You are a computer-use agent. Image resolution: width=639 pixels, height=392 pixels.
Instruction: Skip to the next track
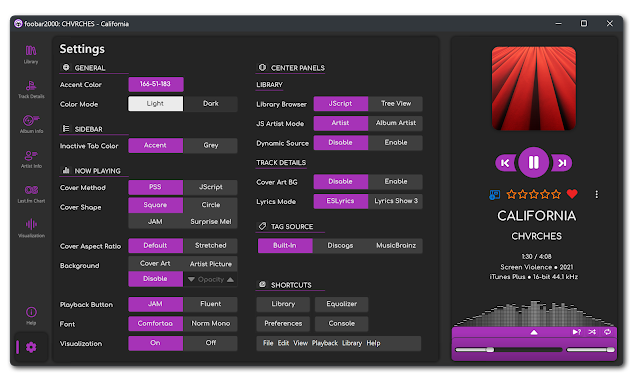click(x=562, y=163)
